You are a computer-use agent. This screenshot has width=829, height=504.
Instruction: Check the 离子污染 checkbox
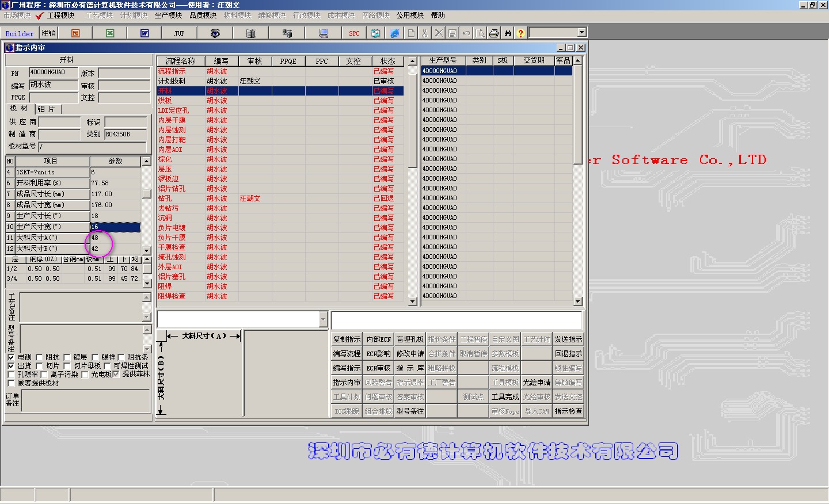pyautogui.click(x=44, y=375)
